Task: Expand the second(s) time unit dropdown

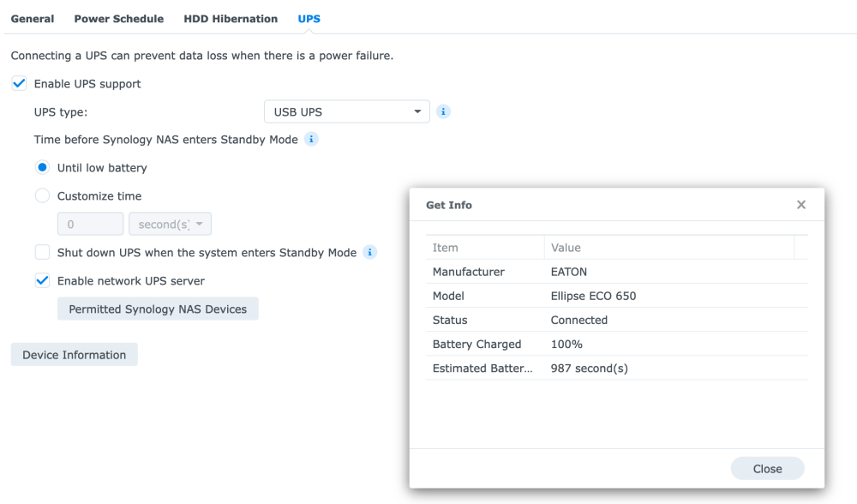Action: click(x=170, y=225)
